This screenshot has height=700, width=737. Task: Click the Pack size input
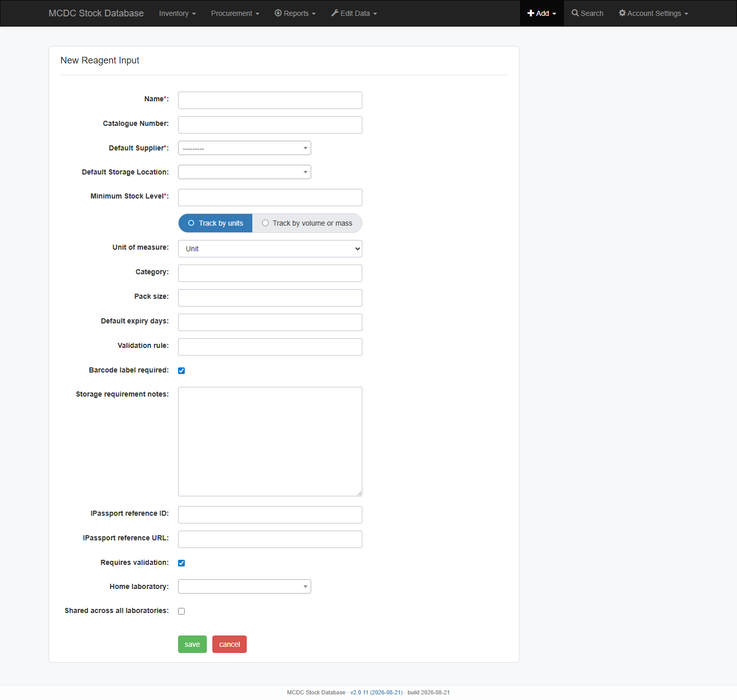click(x=270, y=298)
